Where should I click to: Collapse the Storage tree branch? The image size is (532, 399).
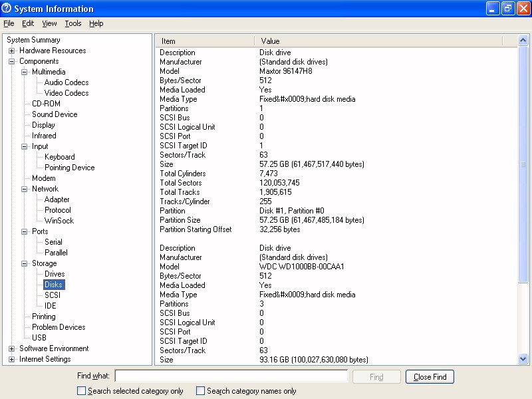click(x=25, y=263)
